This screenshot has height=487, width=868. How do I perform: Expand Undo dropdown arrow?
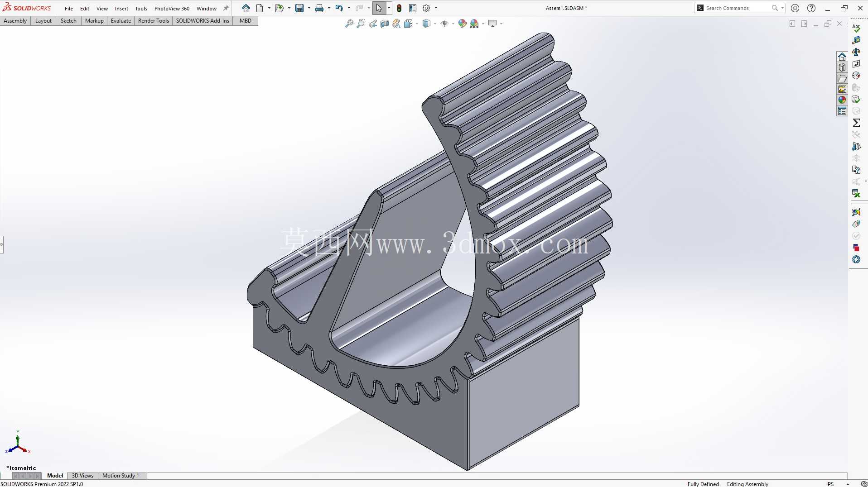[349, 8]
